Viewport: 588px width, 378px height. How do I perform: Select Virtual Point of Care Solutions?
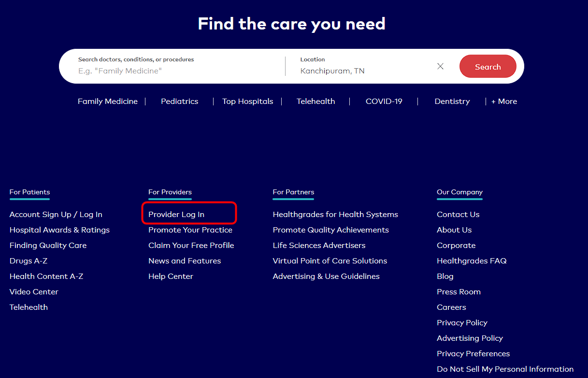click(x=330, y=261)
